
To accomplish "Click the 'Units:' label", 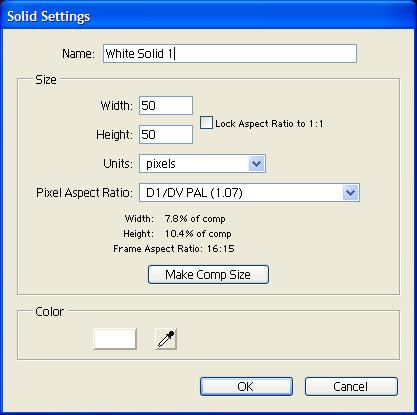I will click(118, 164).
